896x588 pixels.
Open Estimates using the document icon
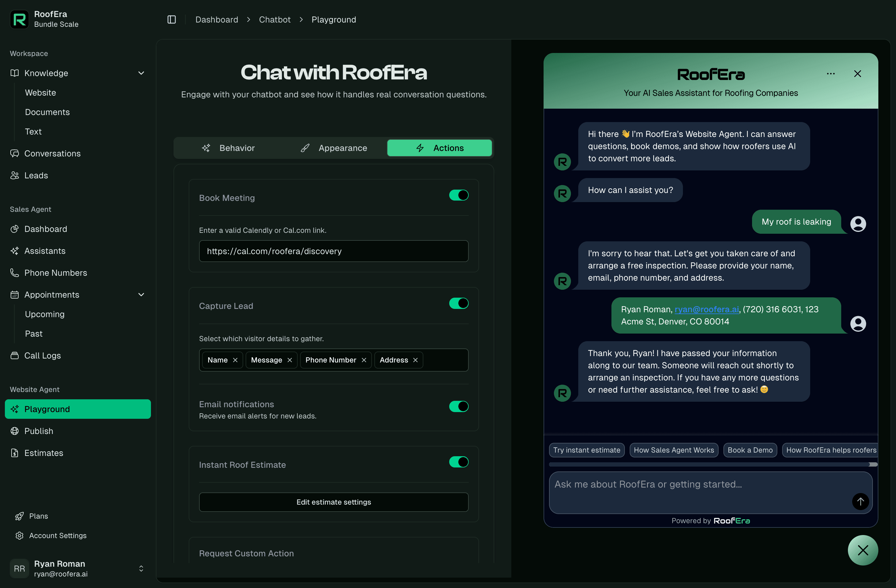pyautogui.click(x=14, y=453)
